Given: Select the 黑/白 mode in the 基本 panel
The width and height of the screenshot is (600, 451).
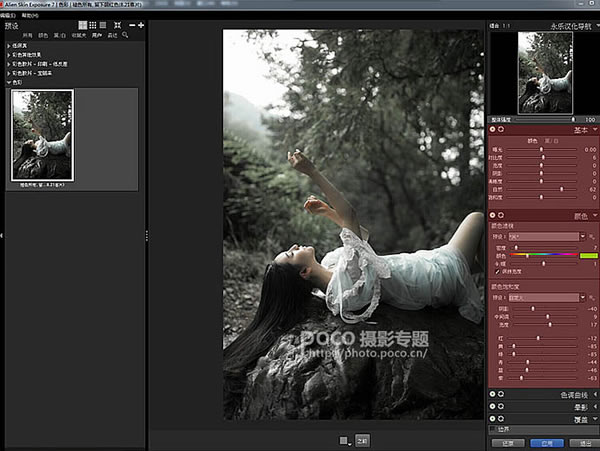Looking at the screenshot, I should pyautogui.click(x=551, y=141).
